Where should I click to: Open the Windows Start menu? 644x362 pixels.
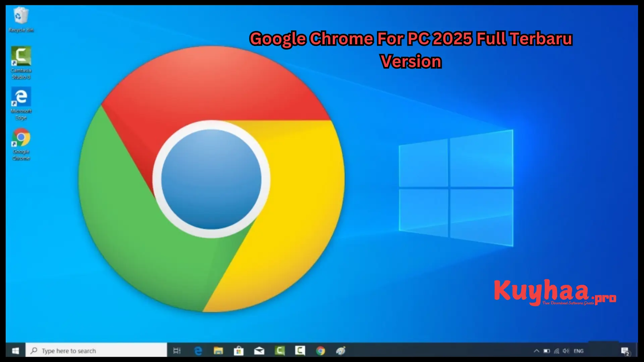tap(15, 351)
